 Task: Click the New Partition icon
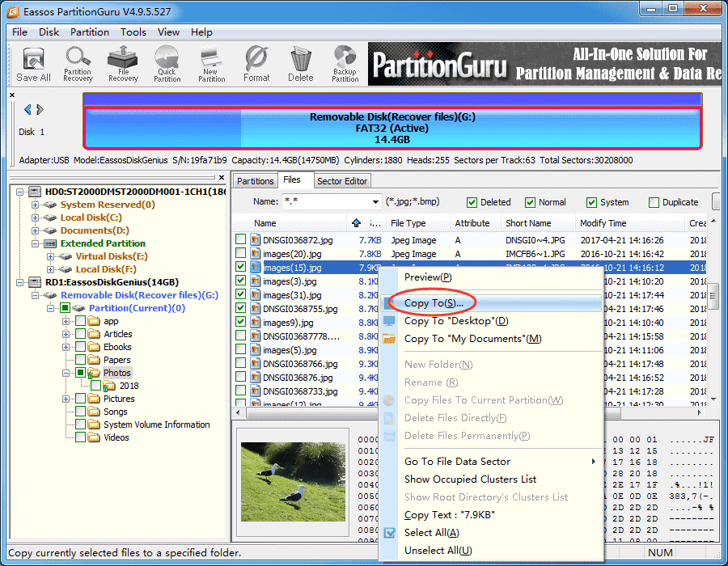click(212, 65)
